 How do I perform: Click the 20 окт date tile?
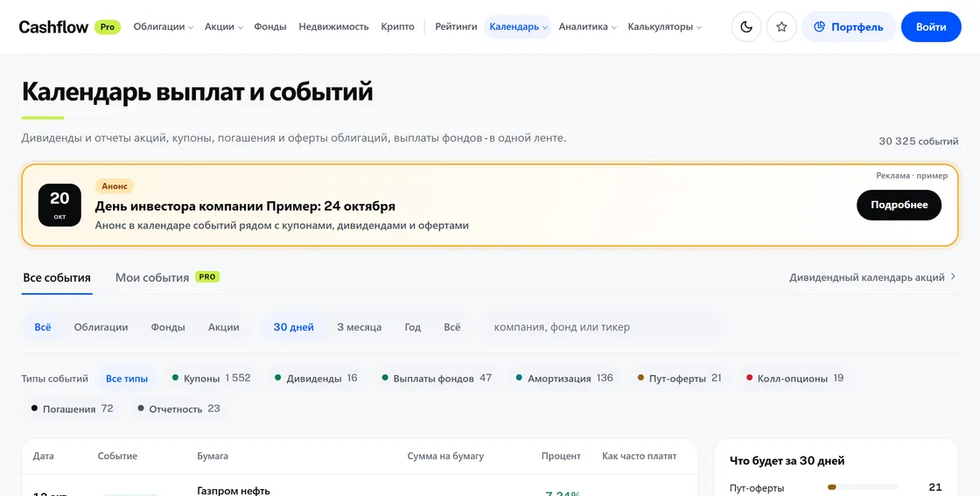pos(59,205)
